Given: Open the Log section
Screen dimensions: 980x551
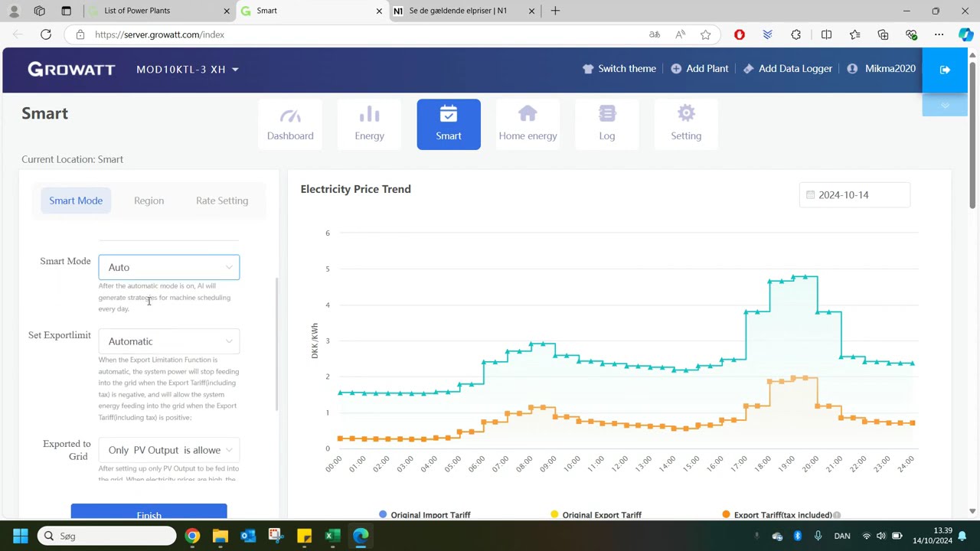Looking at the screenshot, I should tap(607, 124).
